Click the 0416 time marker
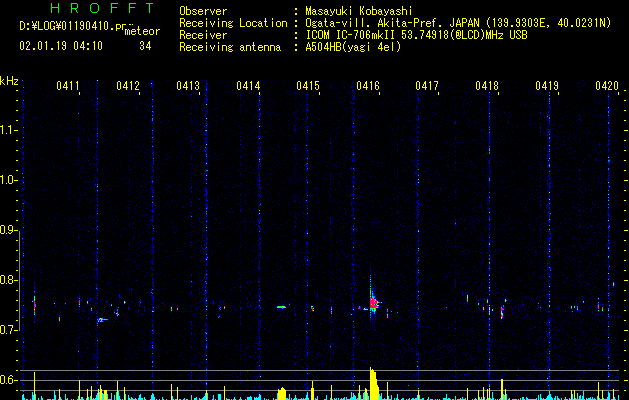Screen dimensions: 629x400 (368, 85)
